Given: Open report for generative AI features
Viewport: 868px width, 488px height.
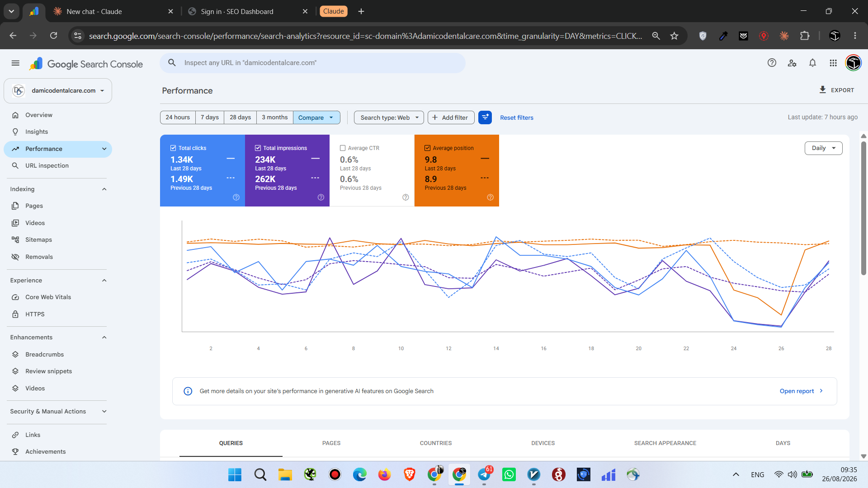Looking at the screenshot, I should tap(802, 391).
